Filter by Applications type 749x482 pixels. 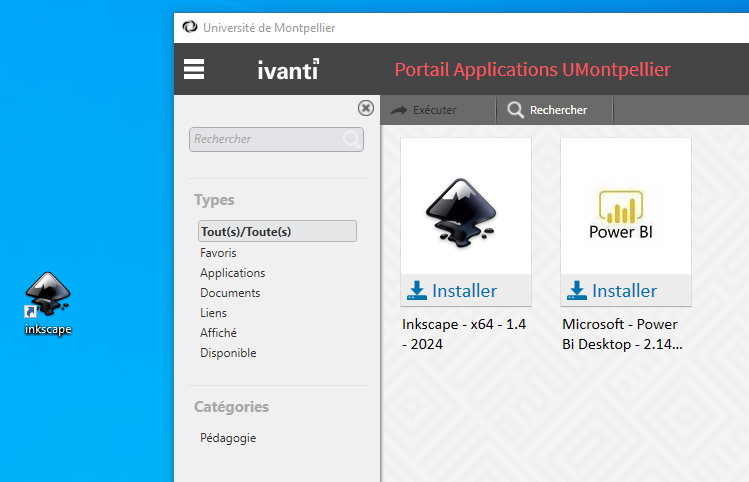coord(232,273)
